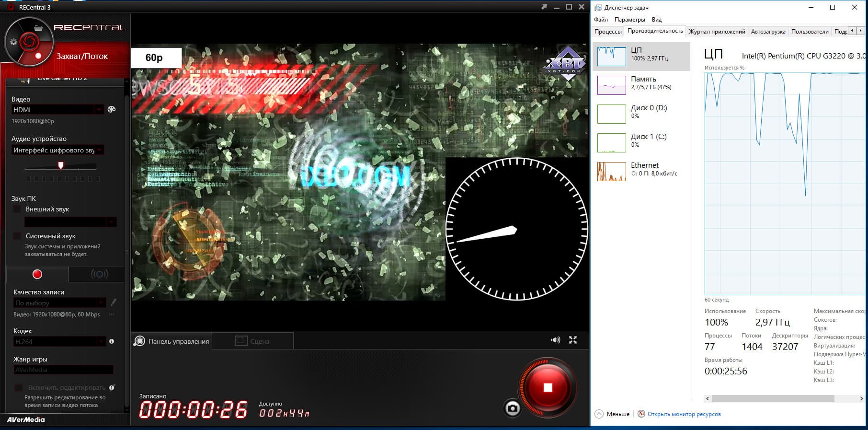Open the Панель управления panel
This screenshot has height=430, width=868.
pyautogui.click(x=172, y=341)
